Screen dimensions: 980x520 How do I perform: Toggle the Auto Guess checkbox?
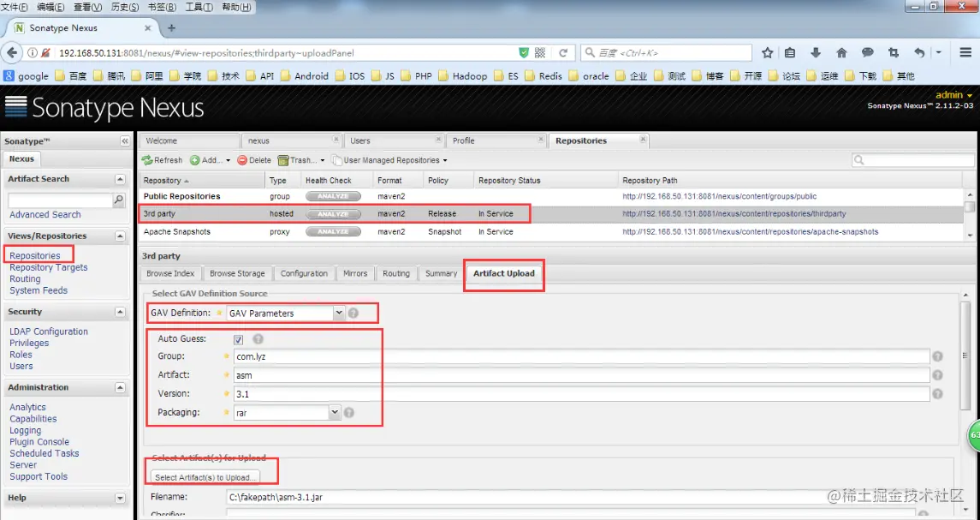point(239,340)
